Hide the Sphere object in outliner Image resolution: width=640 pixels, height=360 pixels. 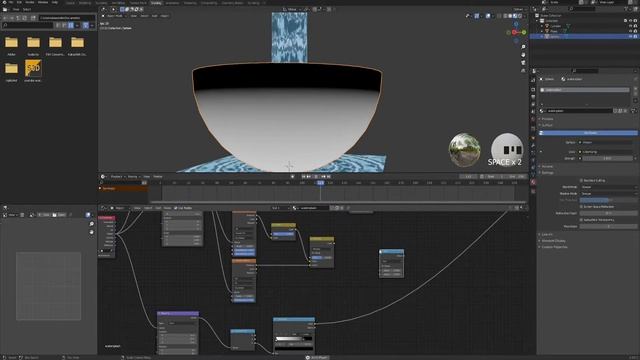coord(631,36)
